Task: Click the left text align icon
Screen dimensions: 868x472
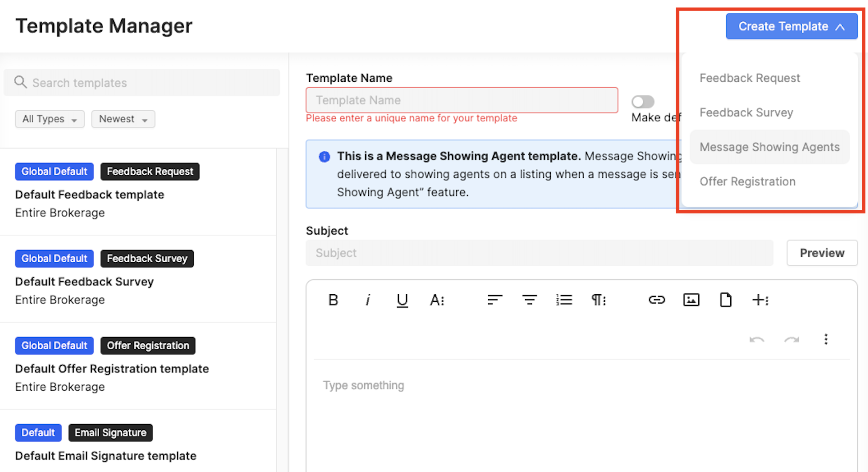Action: [x=494, y=300]
